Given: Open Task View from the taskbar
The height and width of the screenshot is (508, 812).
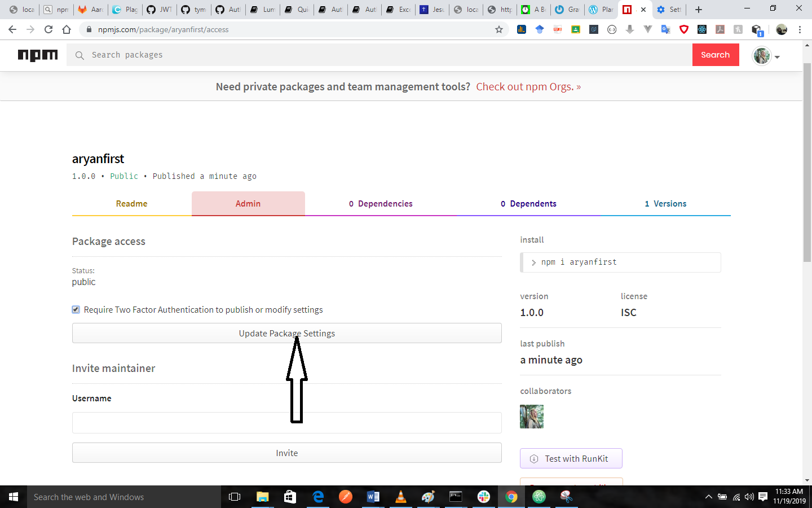Looking at the screenshot, I should 235,497.
